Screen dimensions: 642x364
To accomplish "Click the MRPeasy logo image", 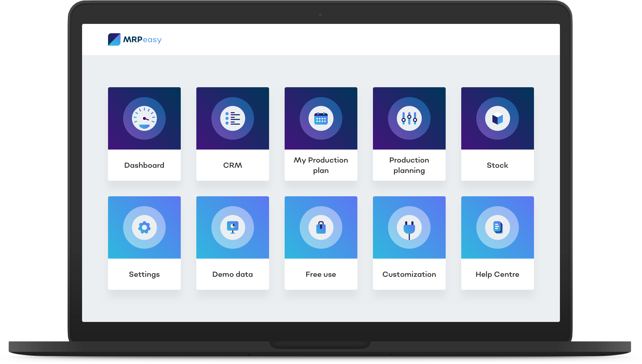I will [x=114, y=39].
